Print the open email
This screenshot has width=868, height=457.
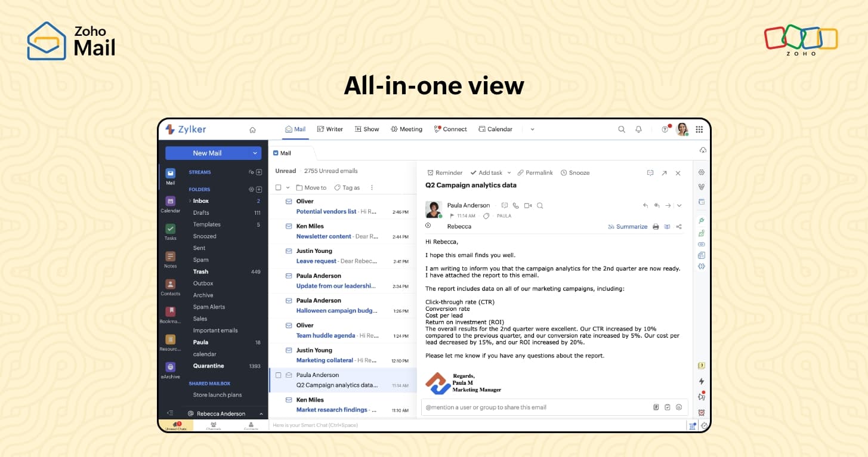656,227
